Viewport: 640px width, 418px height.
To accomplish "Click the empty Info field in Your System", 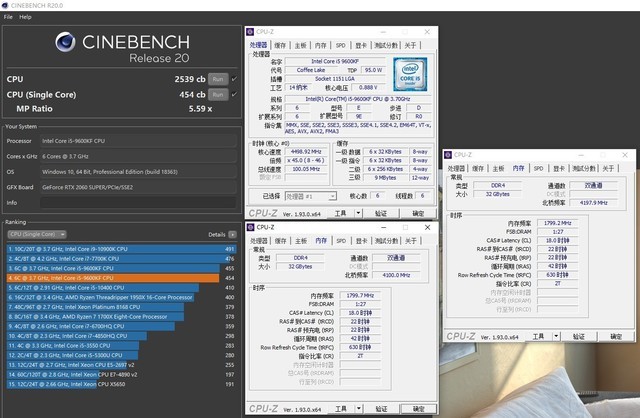I will (x=138, y=203).
